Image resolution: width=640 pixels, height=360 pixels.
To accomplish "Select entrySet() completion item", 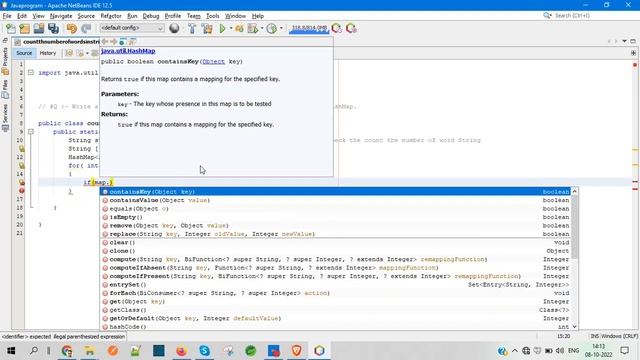I will pos(335,284).
